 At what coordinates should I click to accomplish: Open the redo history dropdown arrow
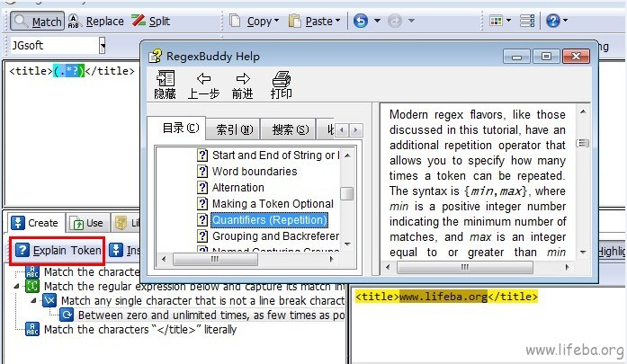411,21
